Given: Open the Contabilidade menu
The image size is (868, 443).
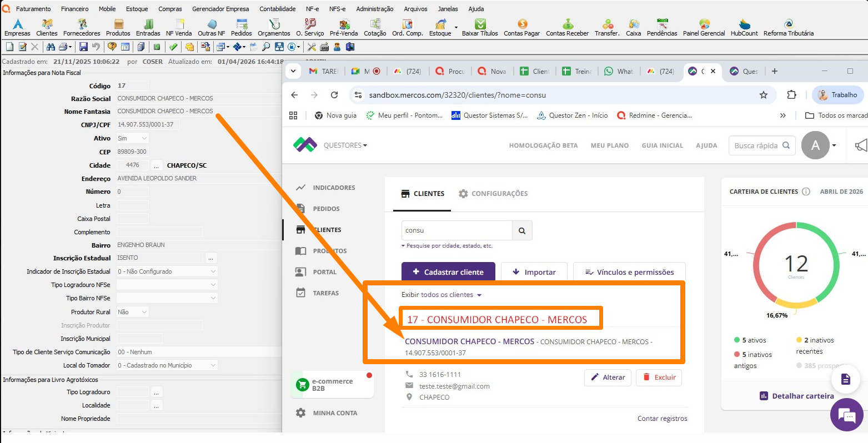Looking at the screenshot, I should 278,9.
